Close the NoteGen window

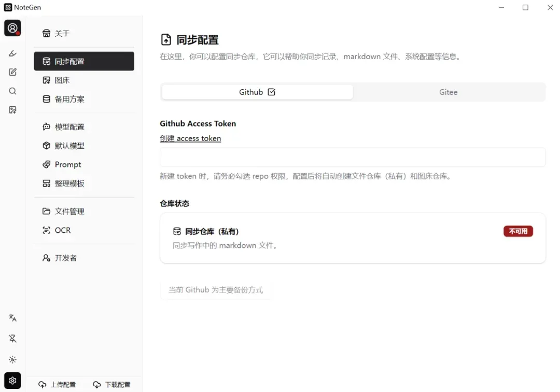point(550,7)
